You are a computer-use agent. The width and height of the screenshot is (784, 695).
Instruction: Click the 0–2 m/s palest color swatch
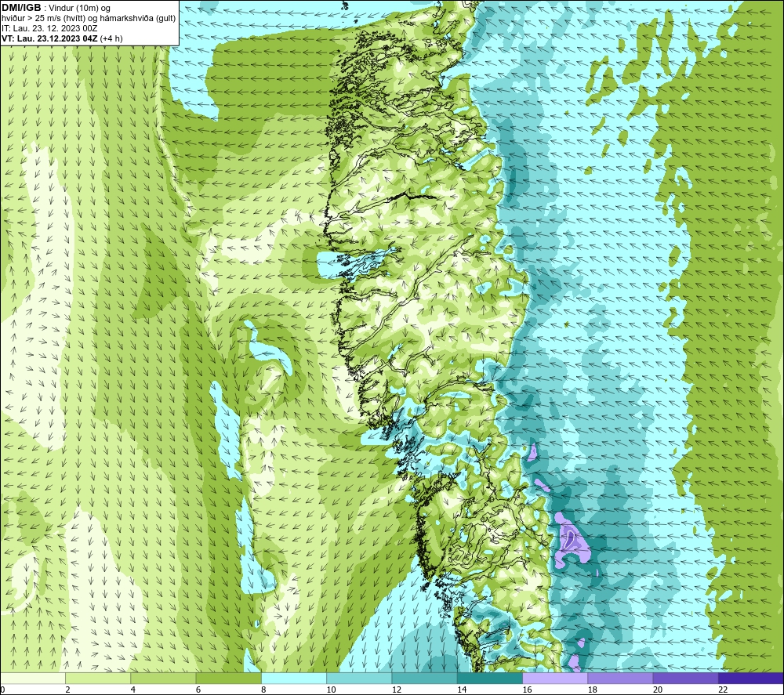tap(32, 678)
